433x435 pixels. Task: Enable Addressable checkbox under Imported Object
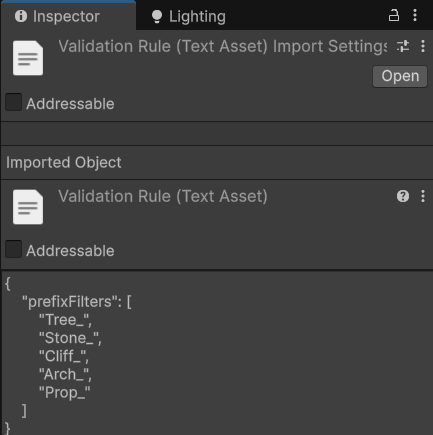click(x=13, y=249)
